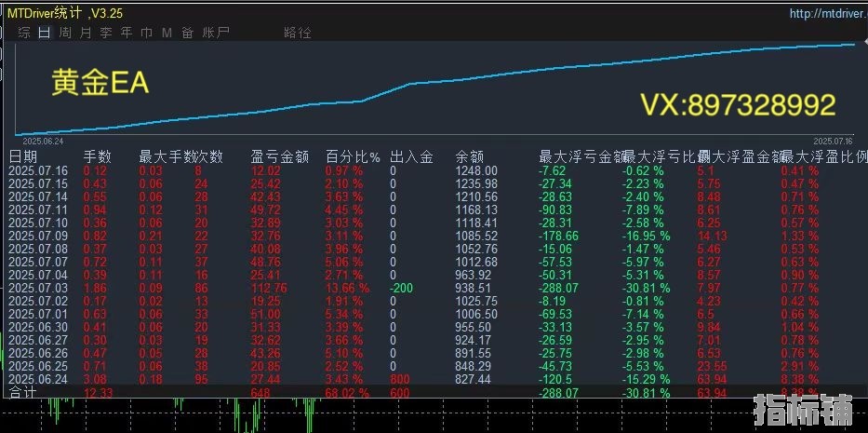Click the chart end date 2025.07.16
868x433 pixels.
(x=834, y=142)
